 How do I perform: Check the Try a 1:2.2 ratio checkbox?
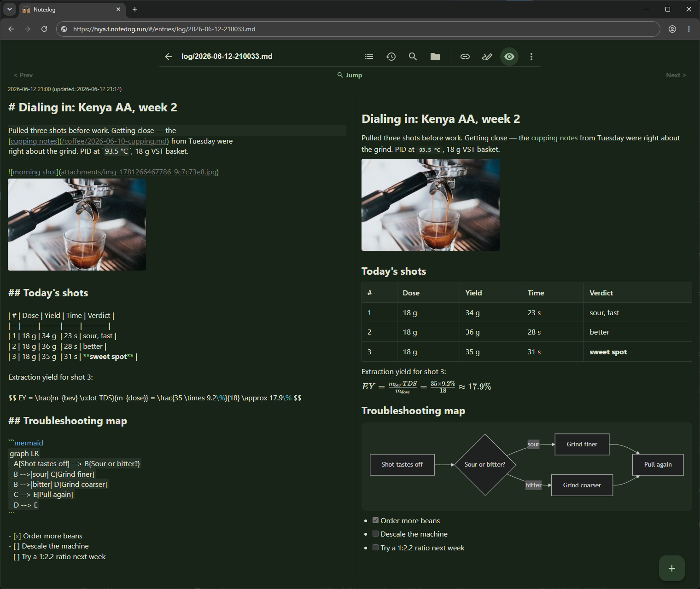(x=376, y=548)
